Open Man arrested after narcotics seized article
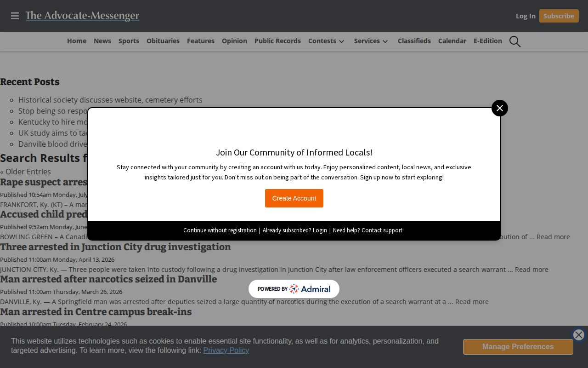 108,279
